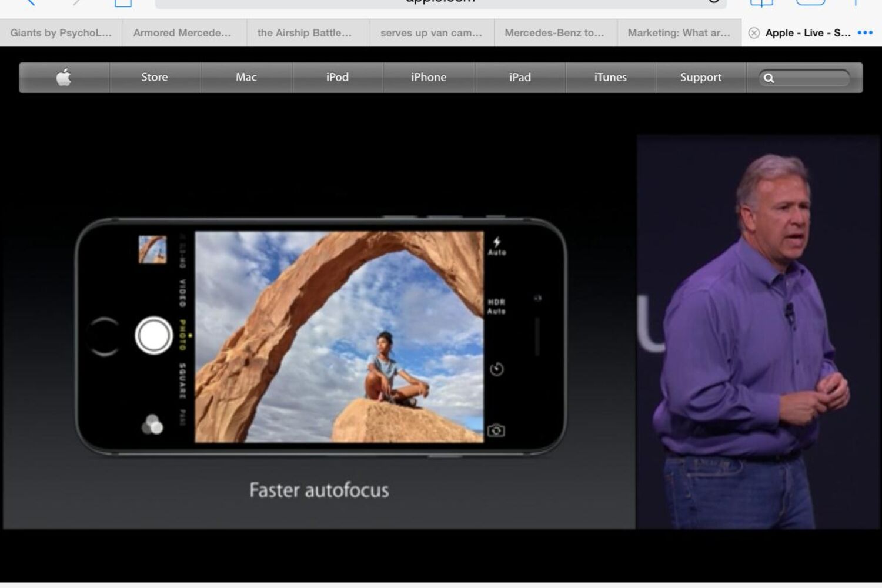Open the iPod nav item
The image size is (882, 588).
tap(338, 77)
